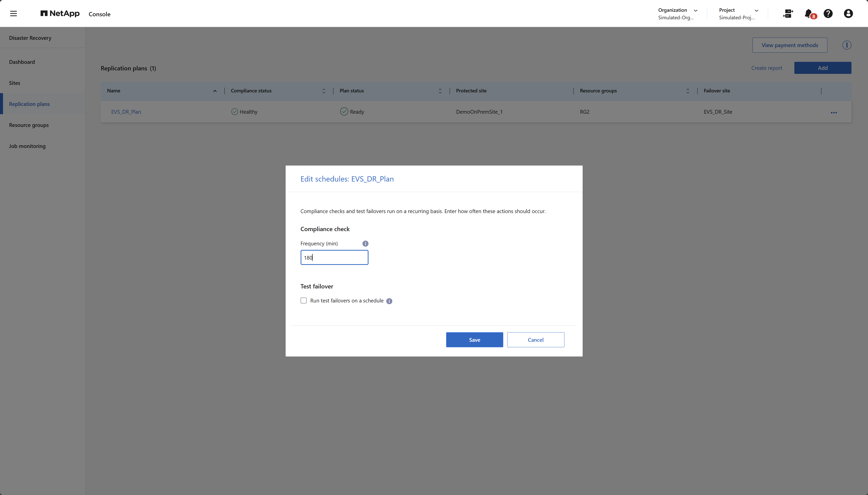868x495 pixels.
Task: Click Frequency info tooltip icon
Action: pyautogui.click(x=365, y=243)
